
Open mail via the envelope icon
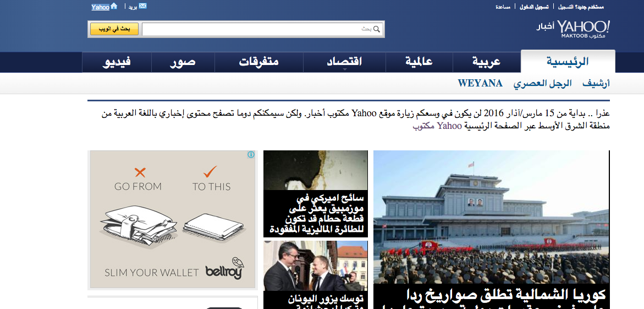(142, 6)
